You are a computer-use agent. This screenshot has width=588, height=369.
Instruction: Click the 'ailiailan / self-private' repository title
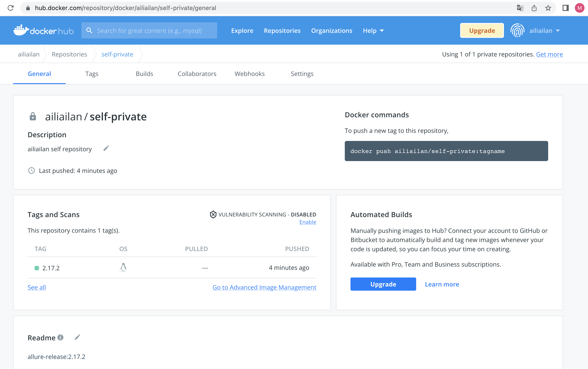pyautogui.click(x=96, y=116)
